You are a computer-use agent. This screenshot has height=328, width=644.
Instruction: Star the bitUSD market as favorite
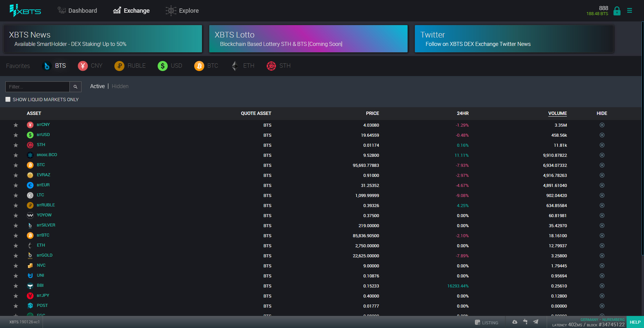click(x=16, y=135)
